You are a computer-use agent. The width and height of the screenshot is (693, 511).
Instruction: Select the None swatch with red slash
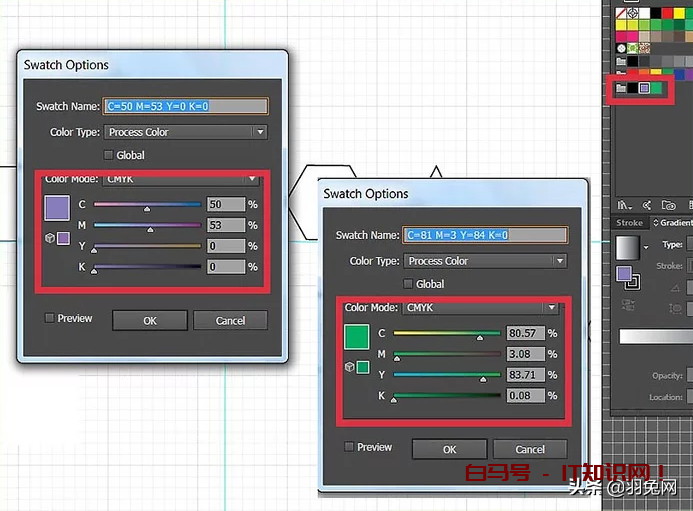[621, 14]
